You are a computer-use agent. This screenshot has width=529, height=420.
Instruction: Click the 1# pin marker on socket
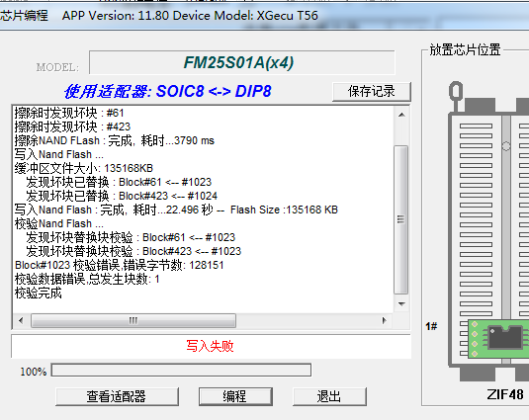431,326
